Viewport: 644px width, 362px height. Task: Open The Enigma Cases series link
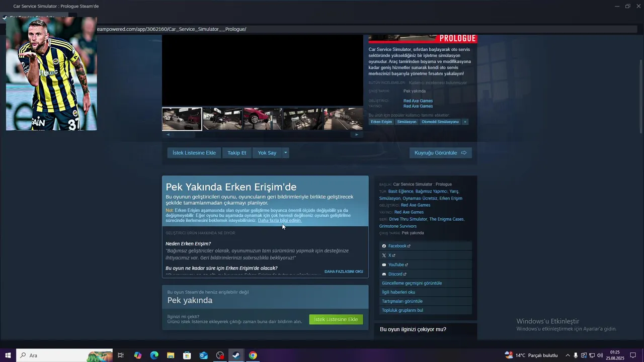point(447,219)
